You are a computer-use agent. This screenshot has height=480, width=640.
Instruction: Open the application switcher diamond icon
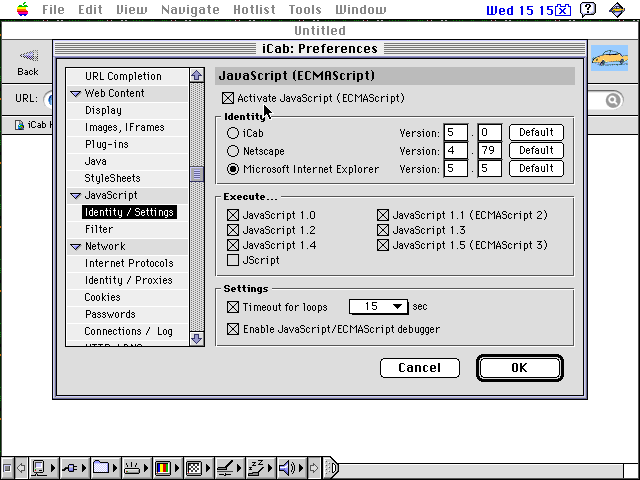(617, 9)
